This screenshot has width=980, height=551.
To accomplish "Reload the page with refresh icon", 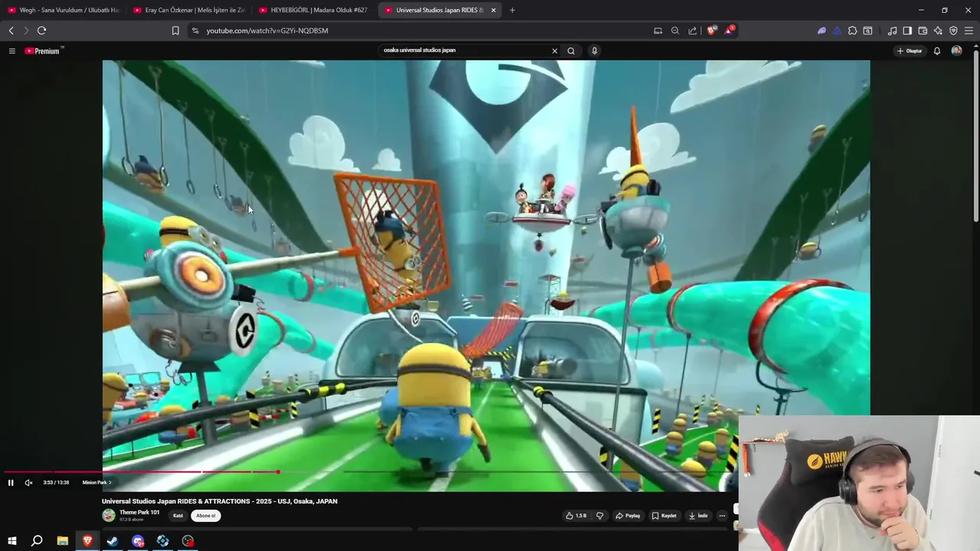I will [x=41, y=31].
